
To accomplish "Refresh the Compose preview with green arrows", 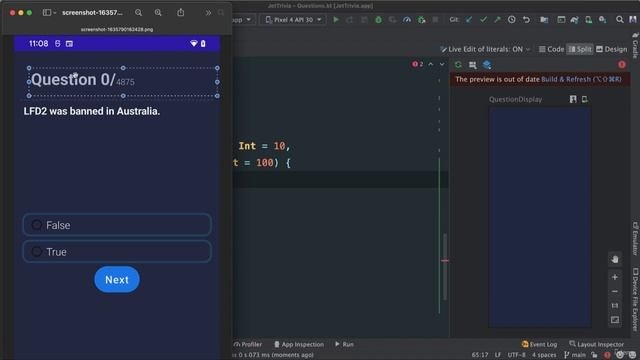I will pos(458,65).
